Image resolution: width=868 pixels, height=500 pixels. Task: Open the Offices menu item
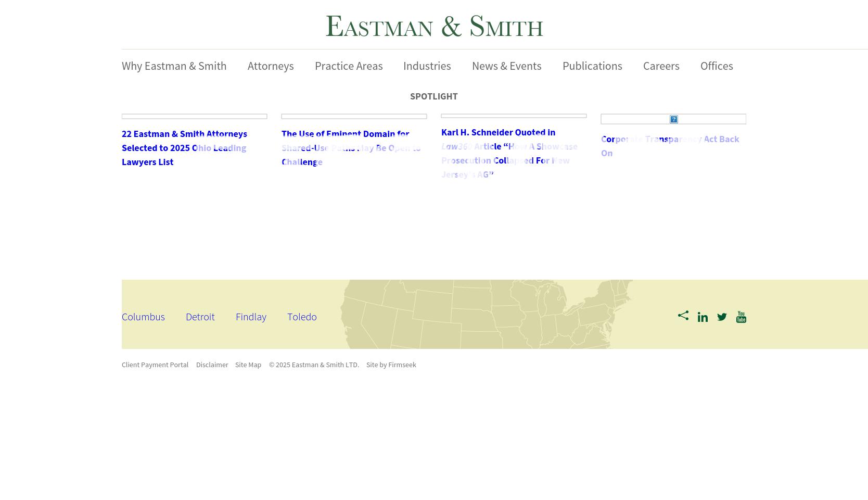tap(717, 66)
